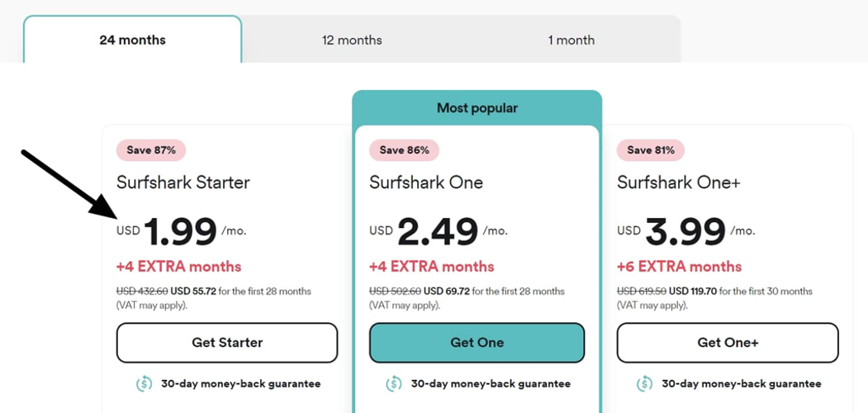Click money-back guarantee icon under Get One+
The width and height of the screenshot is (868, 413).
point(645,383)
